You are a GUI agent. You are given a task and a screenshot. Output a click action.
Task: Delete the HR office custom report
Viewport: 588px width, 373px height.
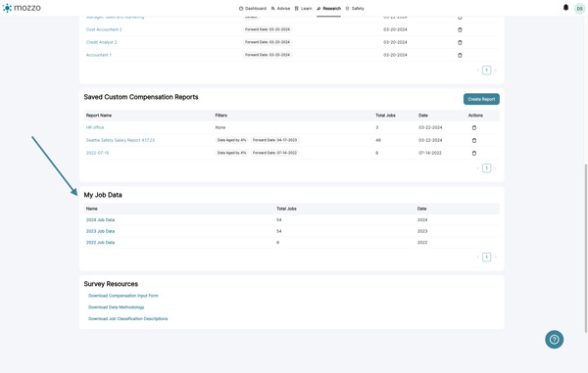pyautogui.click(x=474, y=127)
